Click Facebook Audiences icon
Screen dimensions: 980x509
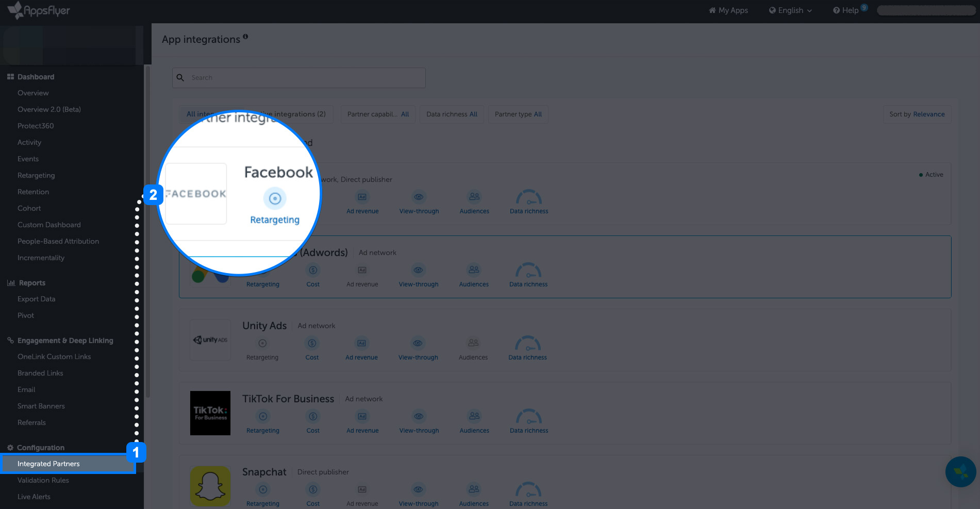474,197
